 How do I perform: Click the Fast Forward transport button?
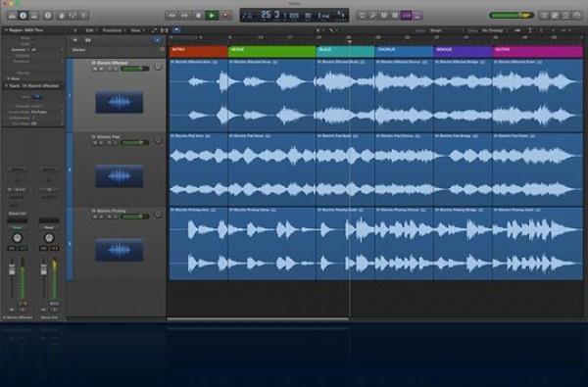coord(184,16)
